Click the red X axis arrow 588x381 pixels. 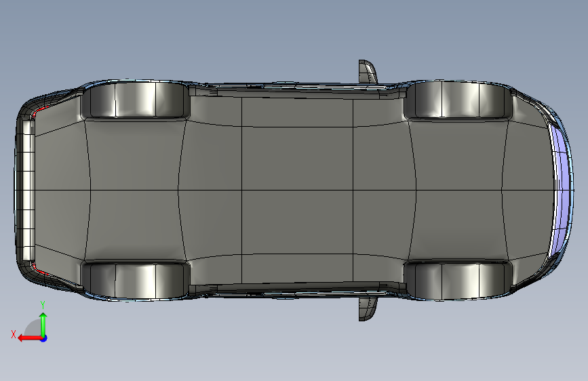tap(30, 338)
